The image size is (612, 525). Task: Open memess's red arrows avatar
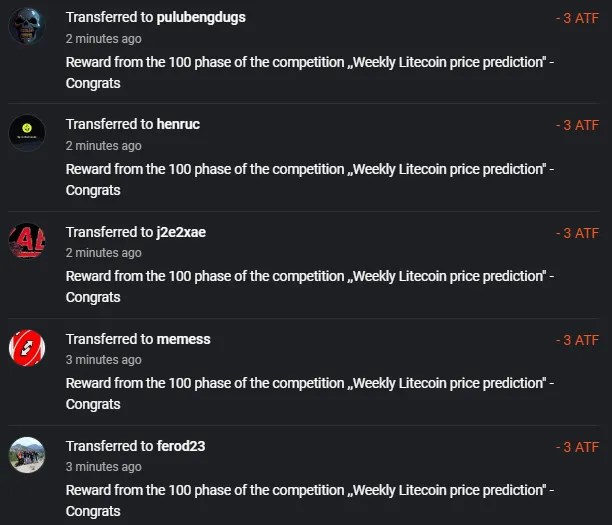tap(27, 348)
